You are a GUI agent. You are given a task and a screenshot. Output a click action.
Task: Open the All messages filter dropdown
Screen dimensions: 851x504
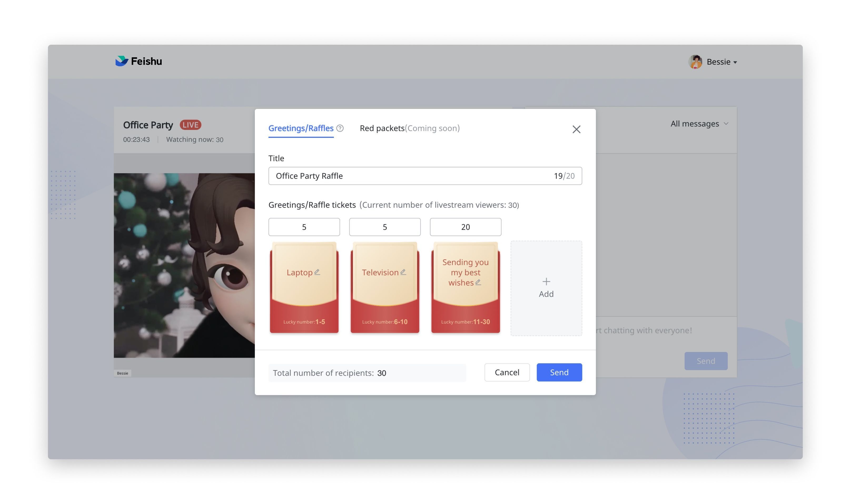tap(699, 123)
